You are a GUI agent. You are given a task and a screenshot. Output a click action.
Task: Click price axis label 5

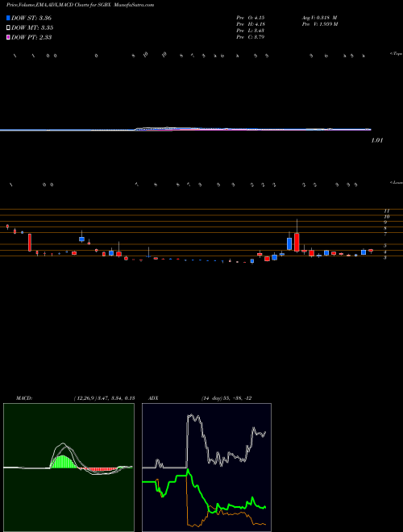pyautogui.click(x=385, y=246)
